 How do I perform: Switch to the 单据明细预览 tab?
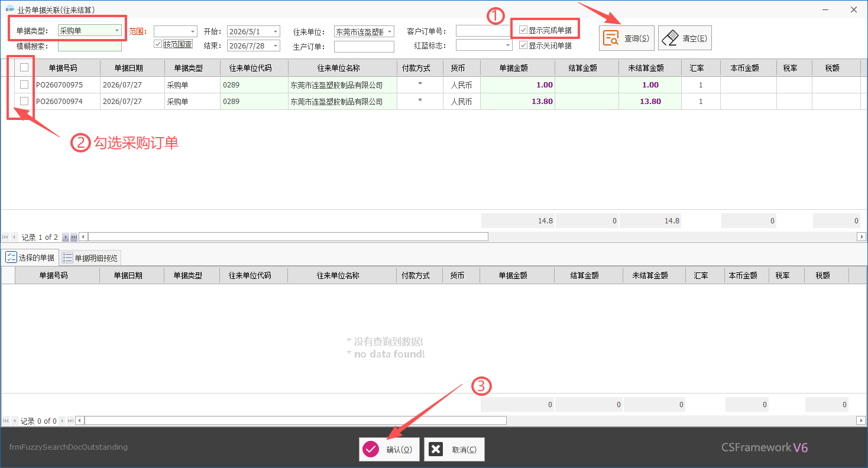[90, 258]
